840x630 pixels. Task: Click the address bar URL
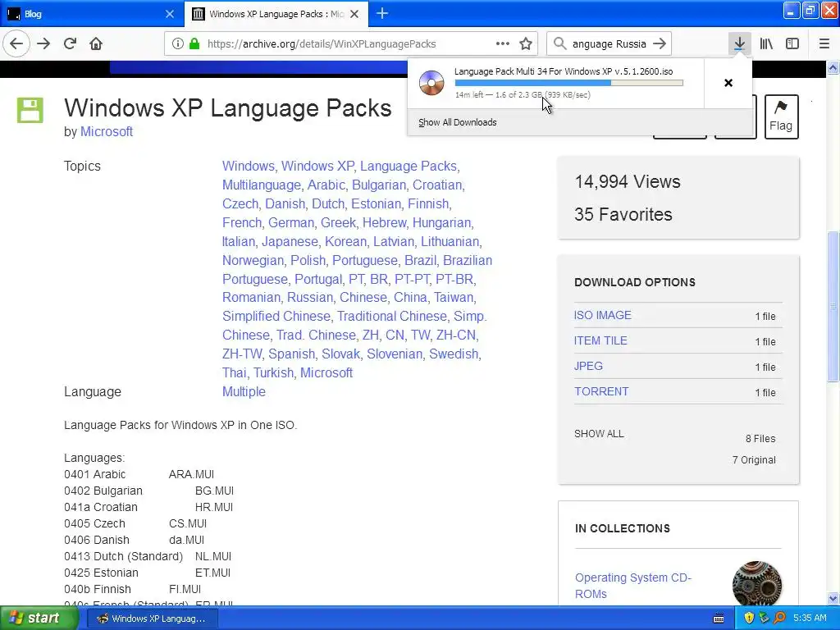322,44
